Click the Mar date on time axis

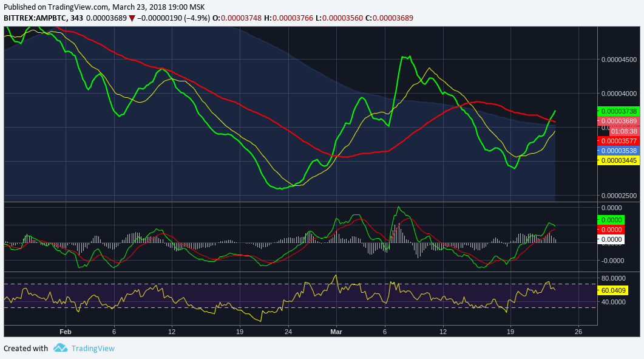point(336,332)
